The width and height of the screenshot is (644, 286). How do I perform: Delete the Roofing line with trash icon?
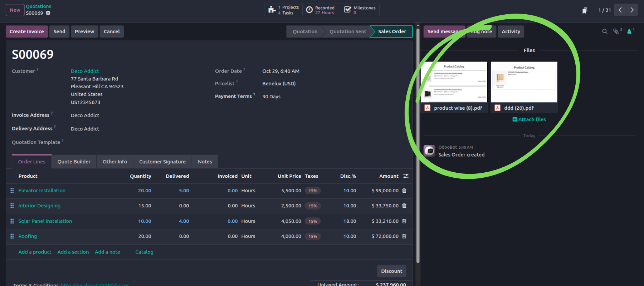(x=404, y=236)
